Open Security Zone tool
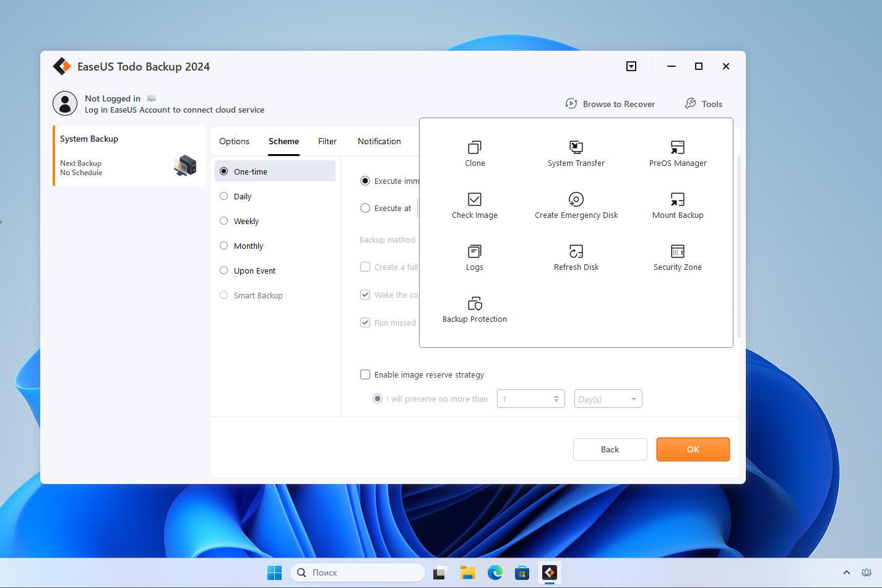Screen dimensions: 882x588 tap(678, 257)
